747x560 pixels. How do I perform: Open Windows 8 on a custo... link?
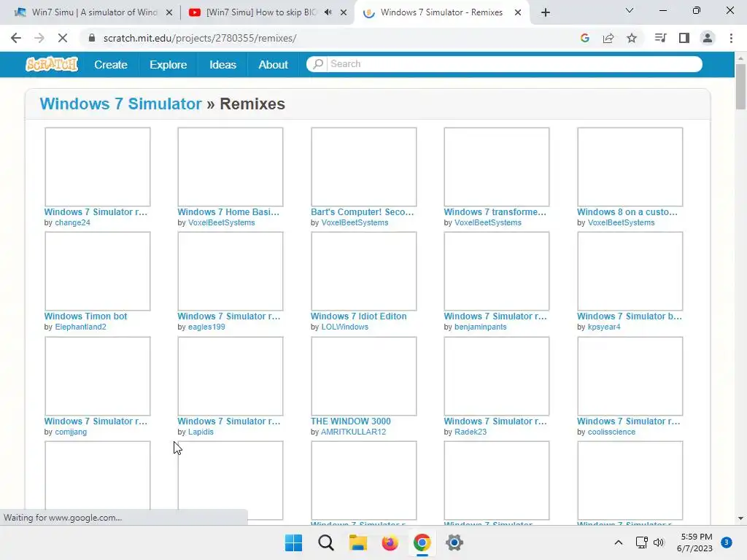(x=627, y=212)
